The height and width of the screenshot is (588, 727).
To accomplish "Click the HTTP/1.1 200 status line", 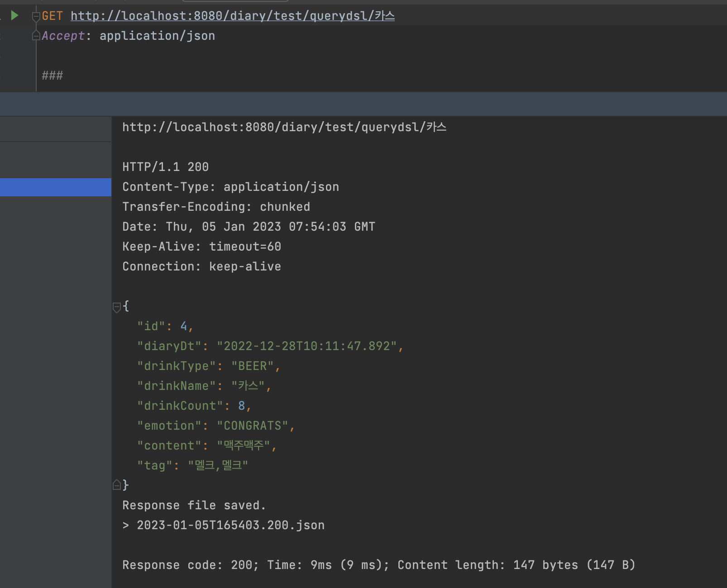I will [166, 167].
